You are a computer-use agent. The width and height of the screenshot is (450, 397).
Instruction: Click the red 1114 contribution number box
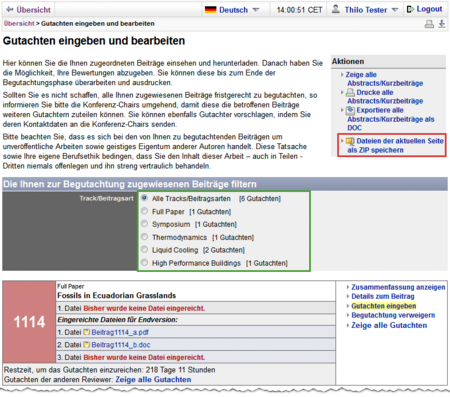[x=29, y=322]
